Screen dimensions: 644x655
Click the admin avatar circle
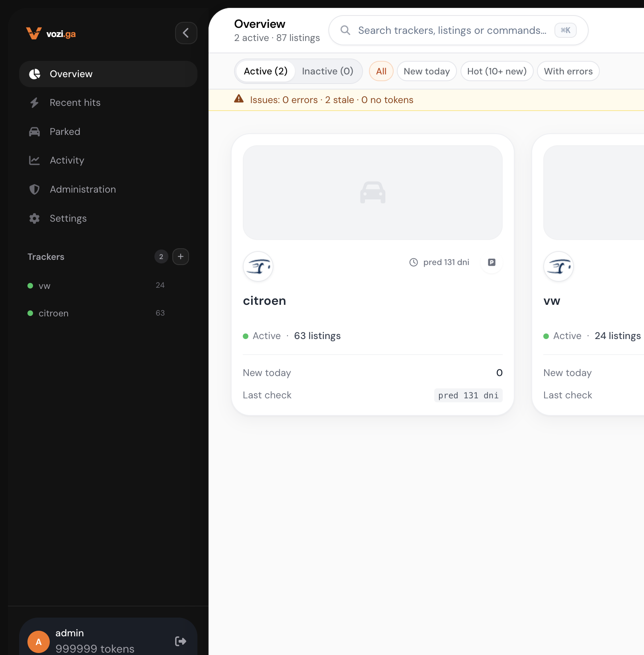(39, 641)
